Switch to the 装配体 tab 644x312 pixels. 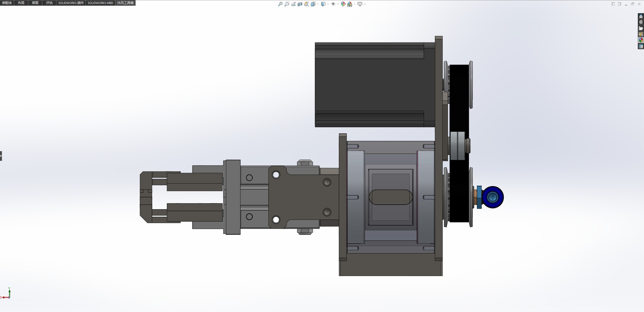[7, 3]
